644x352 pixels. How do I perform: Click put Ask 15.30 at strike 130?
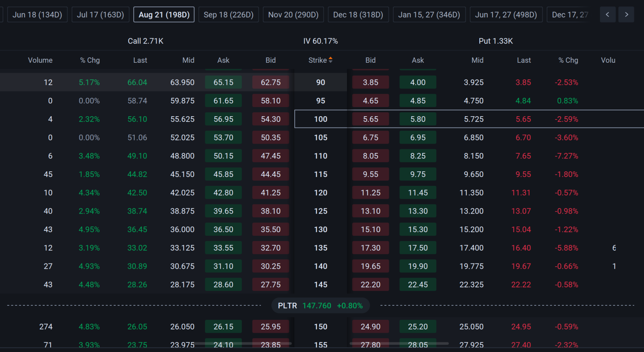point(418,229)
